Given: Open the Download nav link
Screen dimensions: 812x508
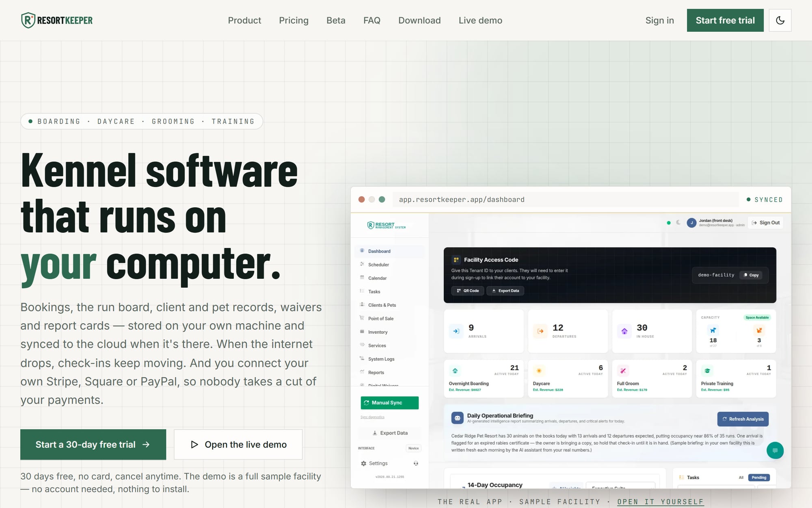Looking at the screenshot, I should coord(419,20).
